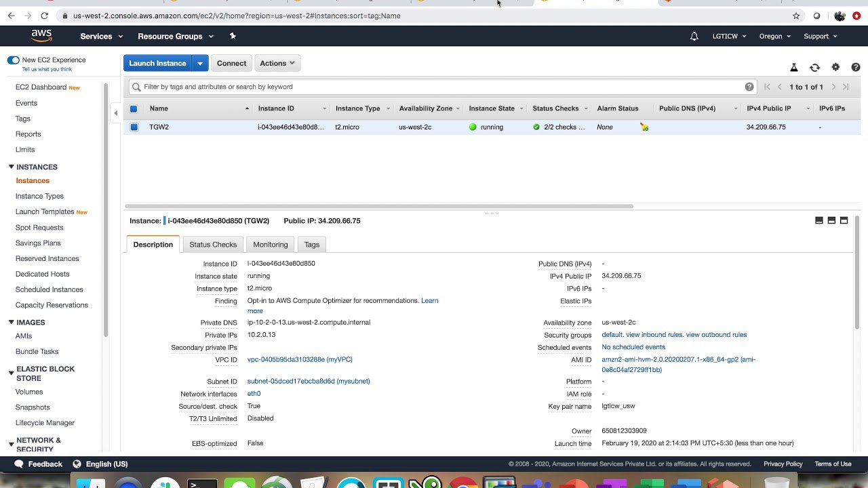Open Instance Types in sidebar
This screenshot has width=868, height=488.
pyautogui.click(x=39, y=196)
